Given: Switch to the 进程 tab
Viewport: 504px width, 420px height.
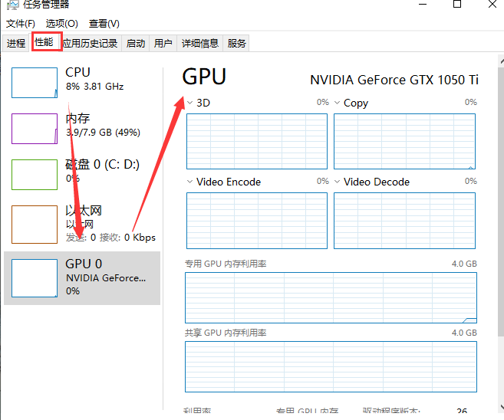Looking at the screenshot, I should pos(16,44).
